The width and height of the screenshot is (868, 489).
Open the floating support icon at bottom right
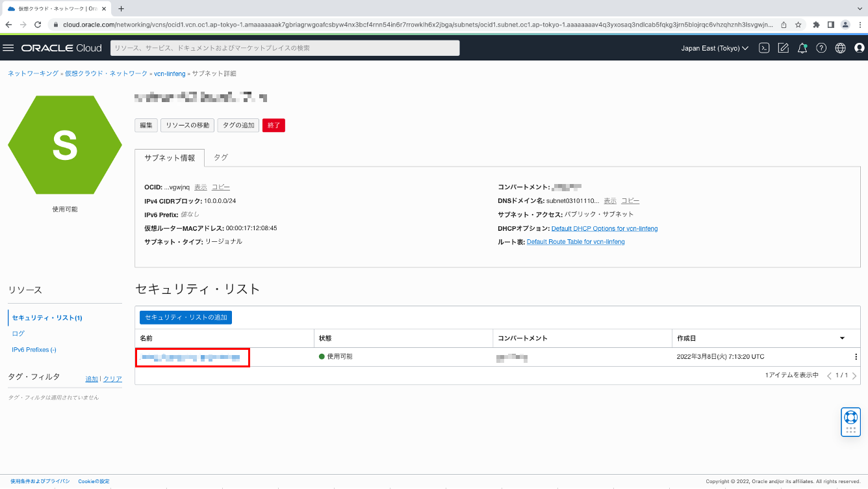850,421
